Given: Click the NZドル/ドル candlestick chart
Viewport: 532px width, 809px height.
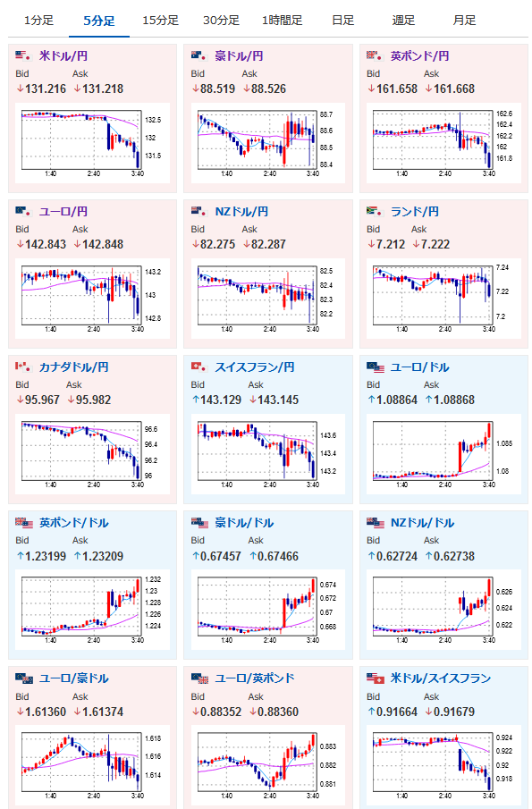Looking at the screenshot, I should (x=443, y=610).
